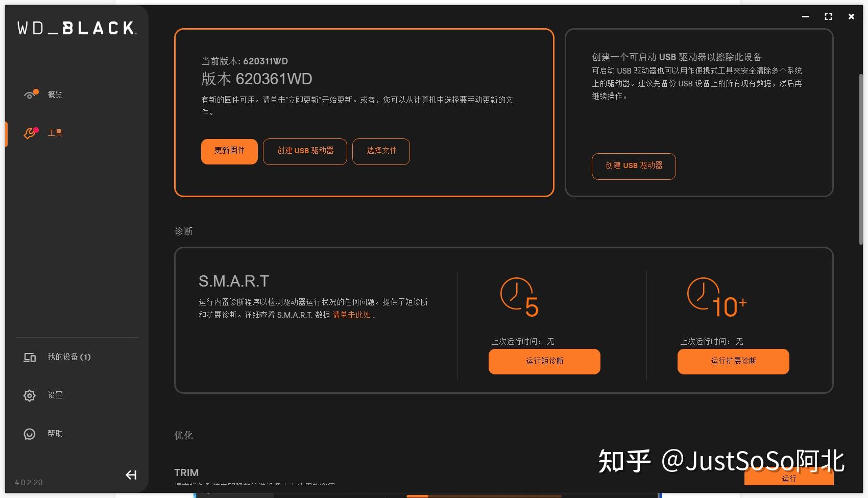Image resolution: width=868 pixels, height=498 pixels.
Task: Open 我的设备 devices icon
Action: pyautogui.click(x=30, y=357)
